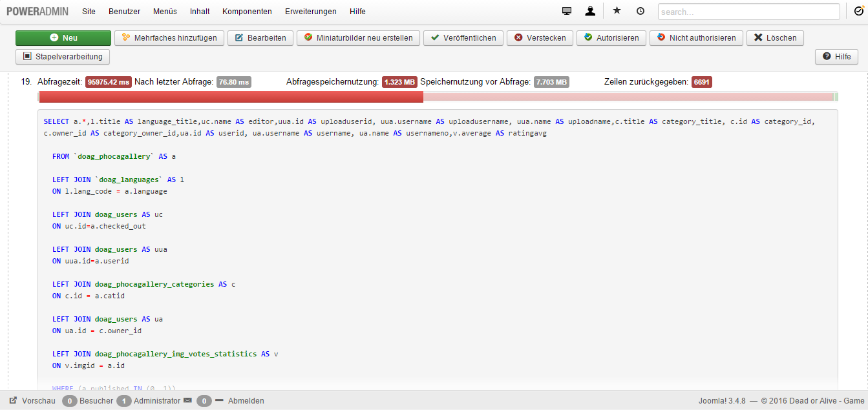Click the star favorites icon

(617, 11)
